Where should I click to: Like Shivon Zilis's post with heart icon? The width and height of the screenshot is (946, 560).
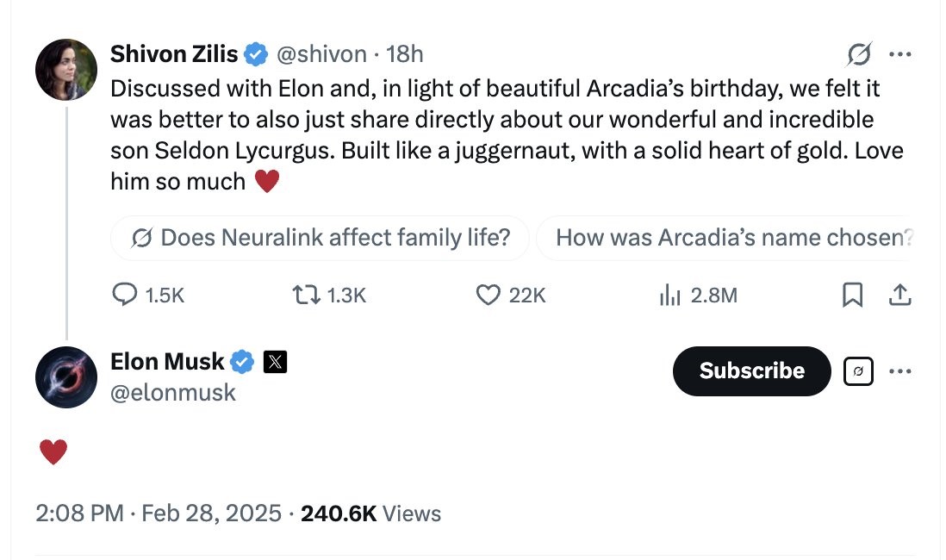click(488, 296)
